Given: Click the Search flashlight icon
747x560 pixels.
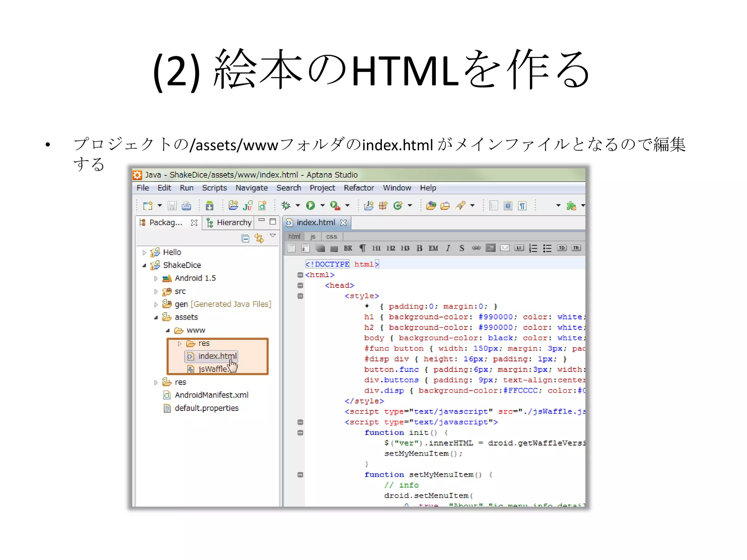Looking at the screenshot, I should click(x=461, y=206).
